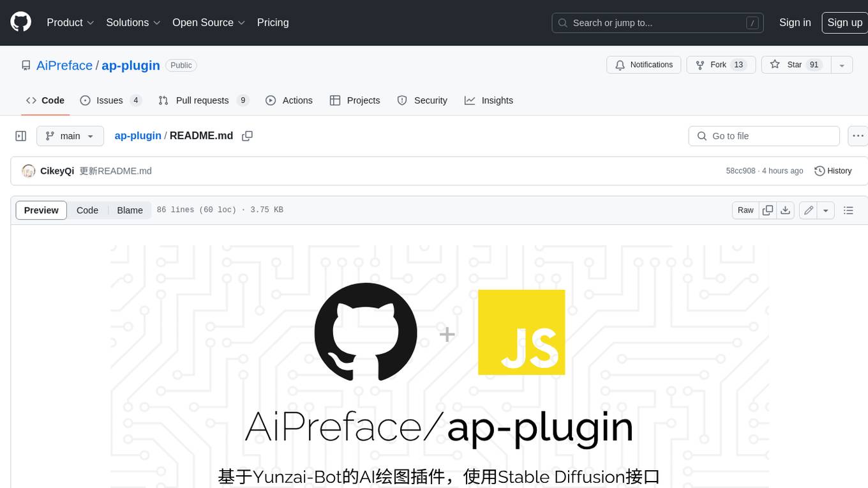Copy the README.md file path
The image size is (868, 488).
click(248, 136)
